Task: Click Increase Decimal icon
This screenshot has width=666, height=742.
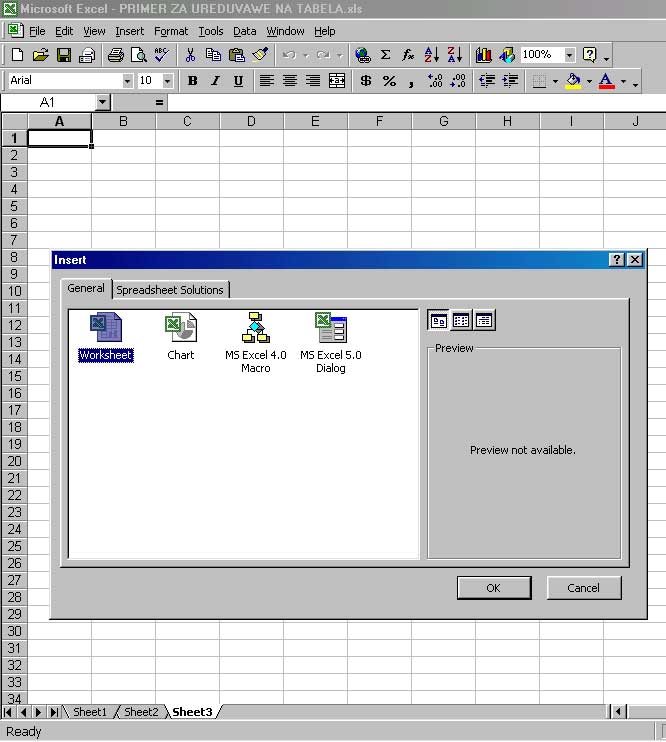Action: pyautogui.click(x=435, y=81)
